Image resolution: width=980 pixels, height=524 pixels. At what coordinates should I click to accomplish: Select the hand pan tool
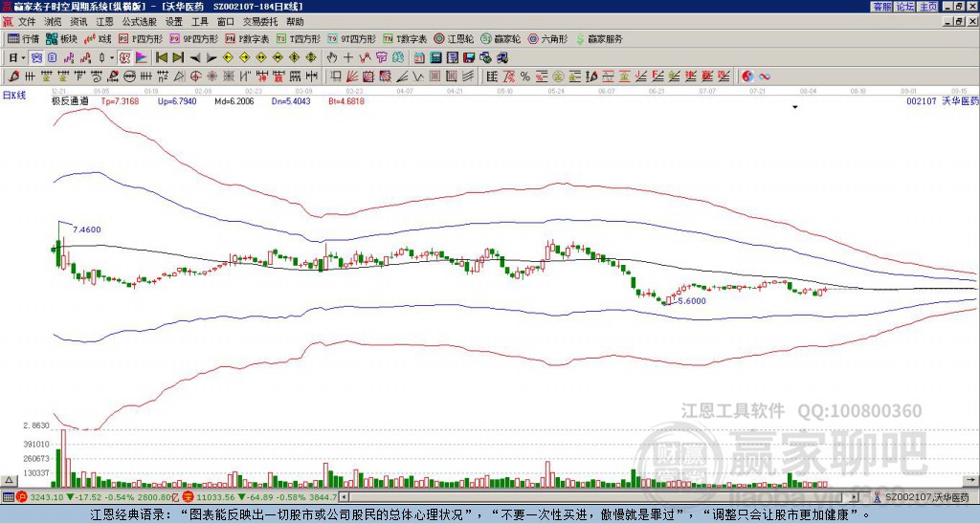click(332, 58)
